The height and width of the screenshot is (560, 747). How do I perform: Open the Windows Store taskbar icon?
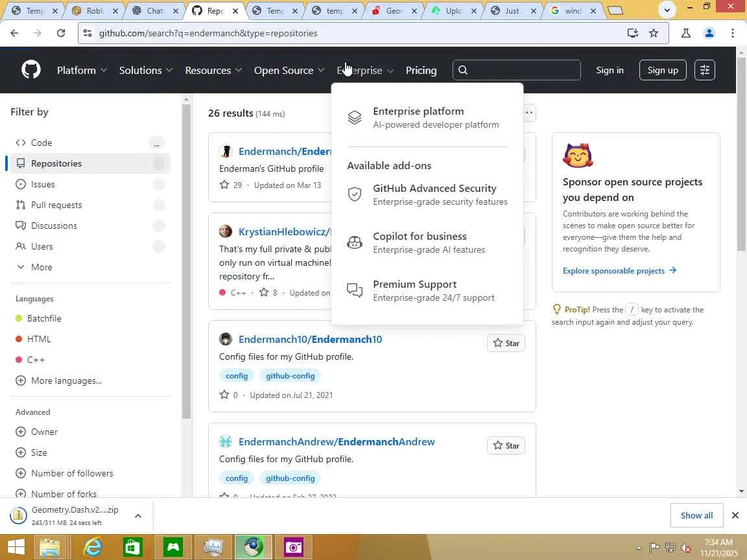click(x=132, y=546)
